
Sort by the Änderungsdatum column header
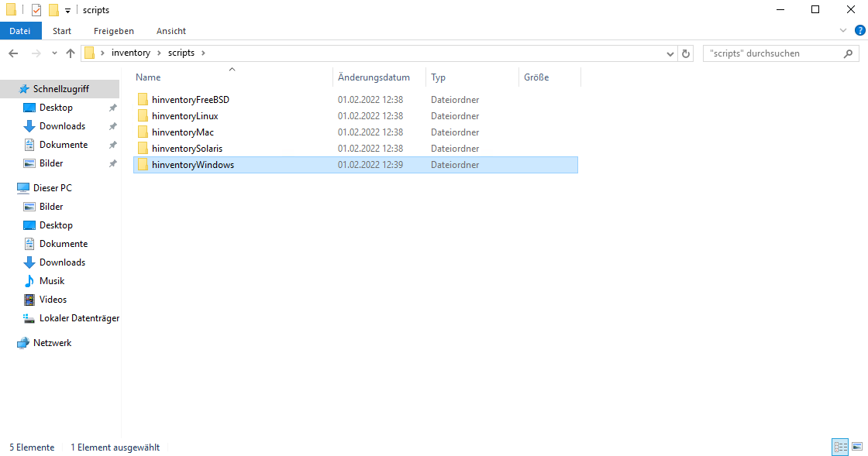click(374, 77)
